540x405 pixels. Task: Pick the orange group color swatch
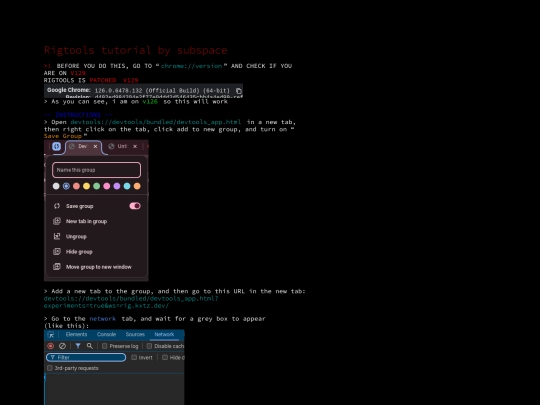pos(137,186)
